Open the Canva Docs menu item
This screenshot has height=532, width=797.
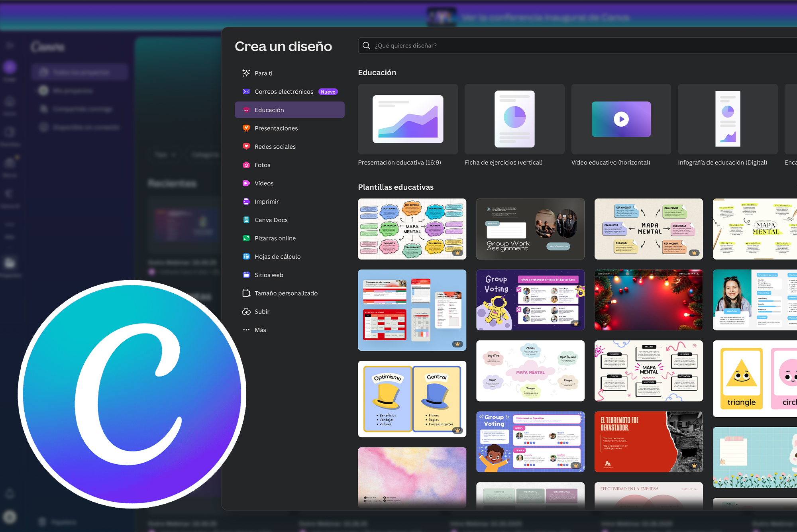(x=271, y=220)
